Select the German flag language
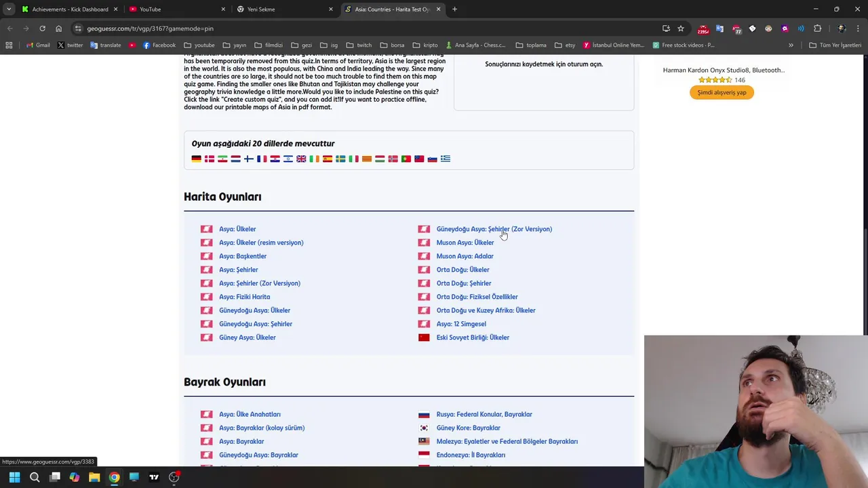The width and height of the screenshot is (868, 488). (197, 159)
